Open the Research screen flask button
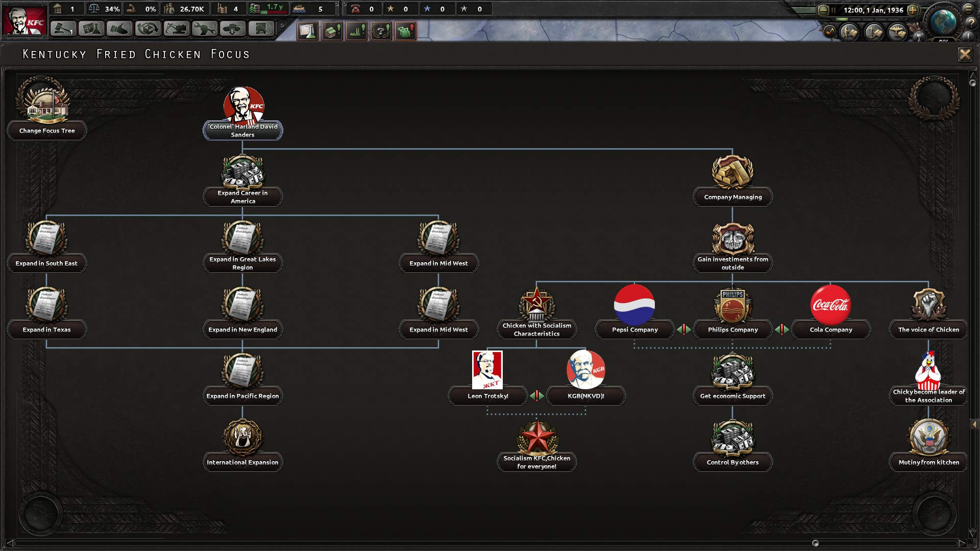This screenshot has width=980, height=551. click(x=91, y=29)
